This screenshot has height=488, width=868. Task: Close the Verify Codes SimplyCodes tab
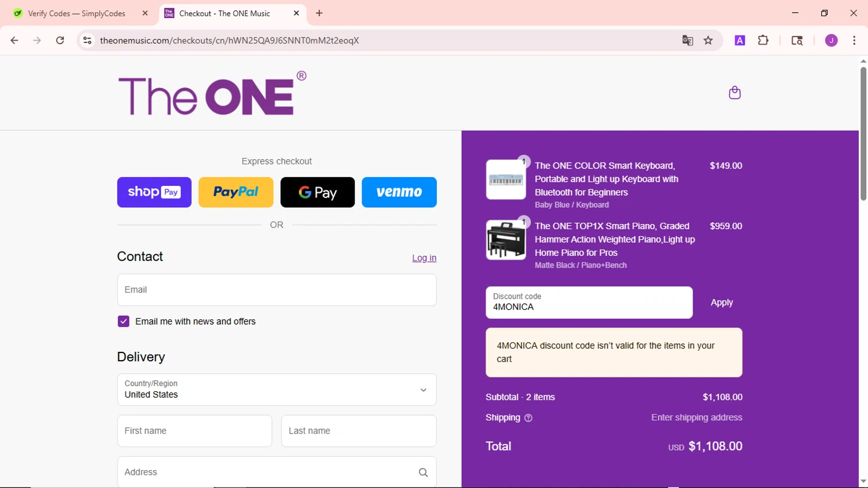pyautogui.click(x=145, y=13)
